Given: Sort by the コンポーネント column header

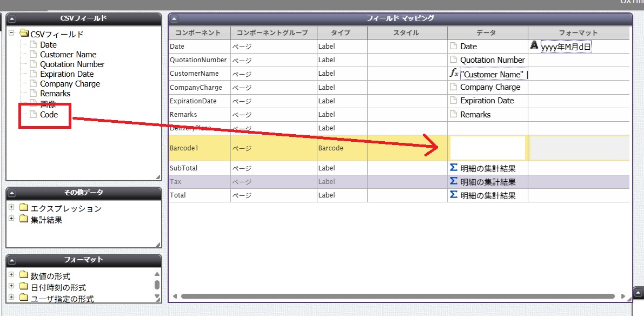Looking at the screenshot, I should pyautogui.click(x=198, y=32).
